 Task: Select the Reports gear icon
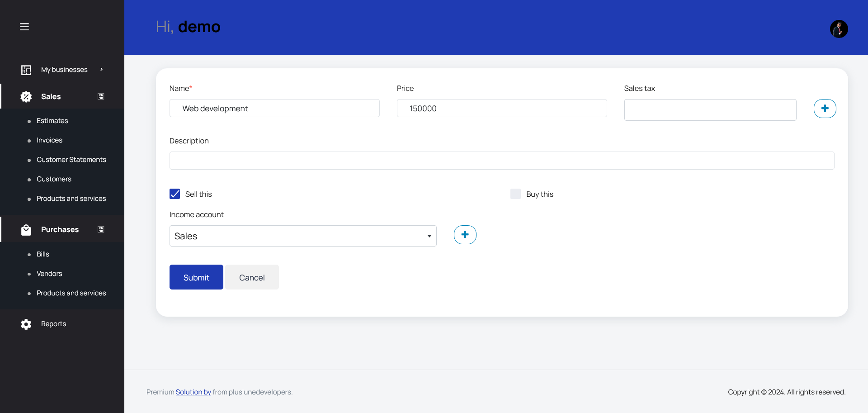tap(26, 324)
